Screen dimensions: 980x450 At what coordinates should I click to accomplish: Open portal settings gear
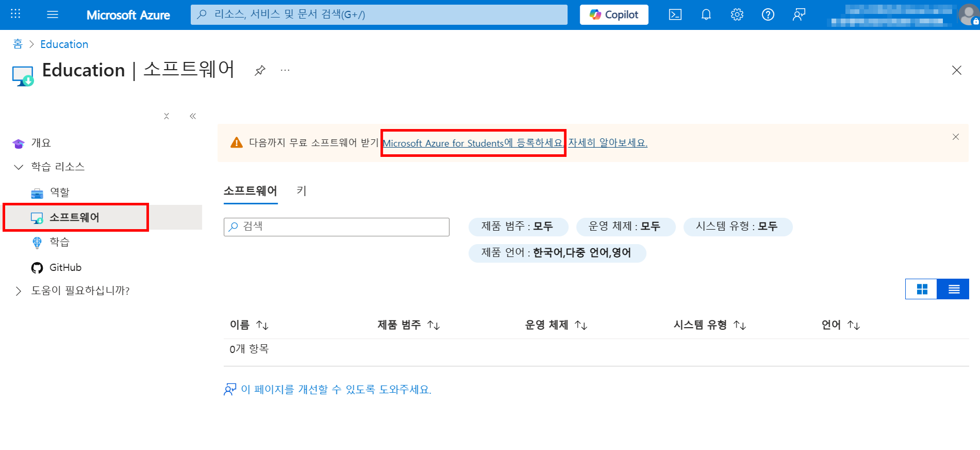pyautogui.click(x=737, y=14)
